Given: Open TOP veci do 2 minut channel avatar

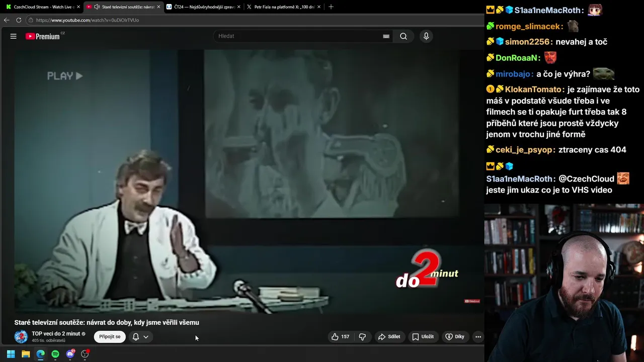Looking at the screenshot, I should [x=21, y=337].
